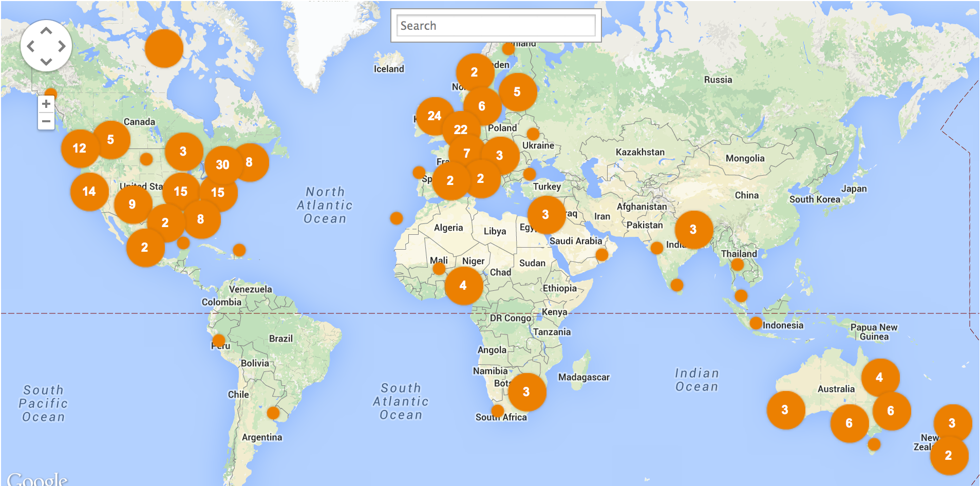Select the 4 cluster in West Africa
Viewport: 980px width, 486px height.
coord(463,286)
